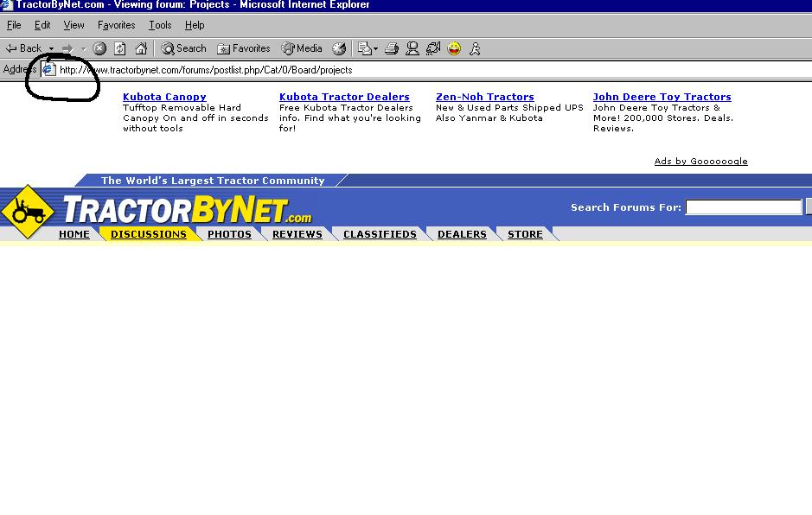This screenshot has width=812, height=515.
Task: Click the Mail toolbar icon
Action: pyautogui.click(x=365, y=48)
